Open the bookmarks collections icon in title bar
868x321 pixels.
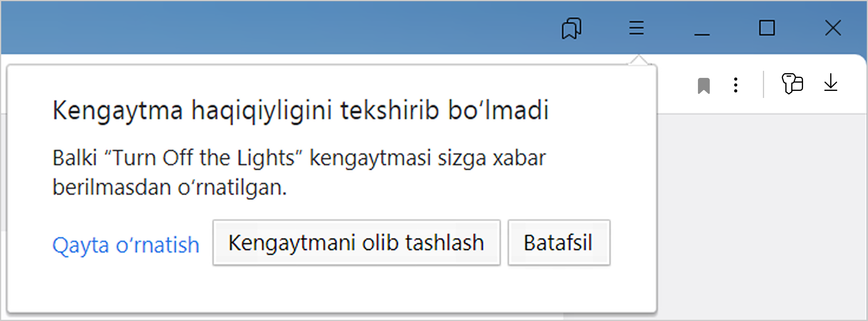[571, 28]
